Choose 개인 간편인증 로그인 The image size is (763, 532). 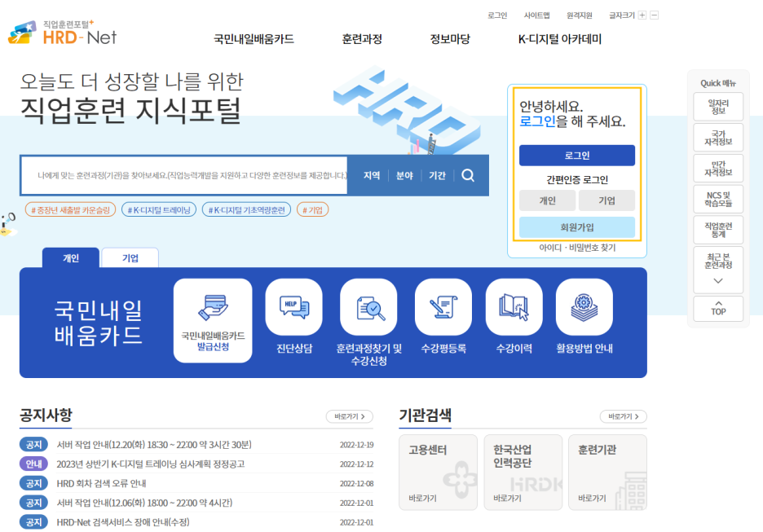[548, 200]
